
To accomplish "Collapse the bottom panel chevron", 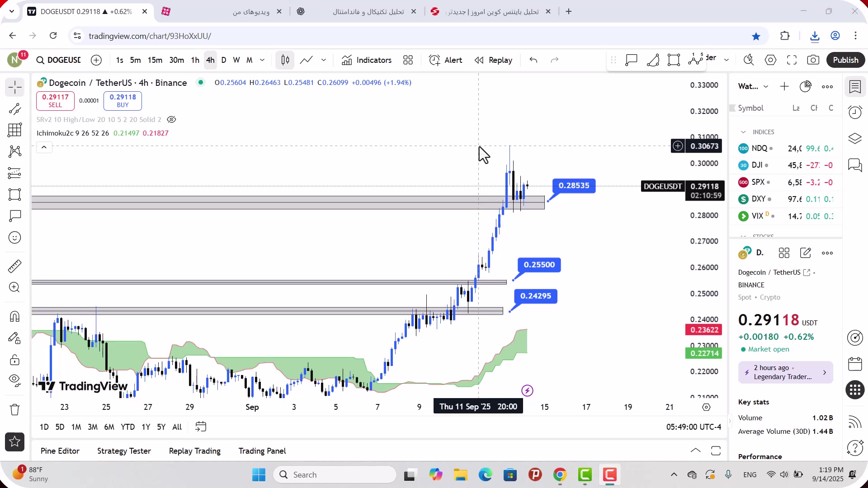I will pos(696,450).
